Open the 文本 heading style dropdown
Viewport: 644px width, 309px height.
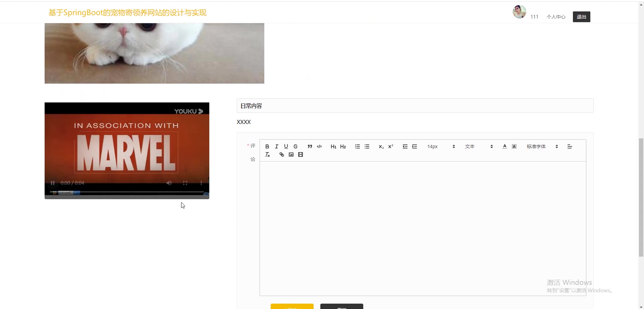[x=479, y=146]
